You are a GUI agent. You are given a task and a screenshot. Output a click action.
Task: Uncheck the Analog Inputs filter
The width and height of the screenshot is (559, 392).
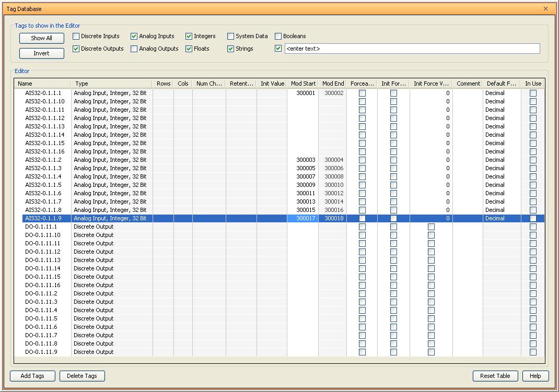pos(134,37)
